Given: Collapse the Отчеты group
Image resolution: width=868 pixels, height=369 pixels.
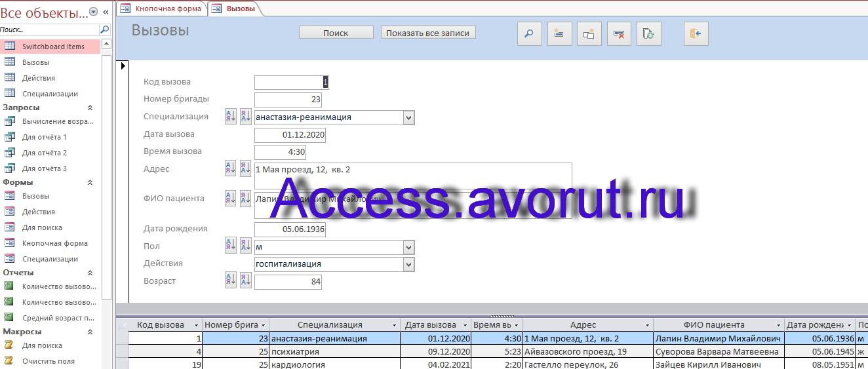Looking at the screenshot, I should pyautogui.click(x=90, y=273).
